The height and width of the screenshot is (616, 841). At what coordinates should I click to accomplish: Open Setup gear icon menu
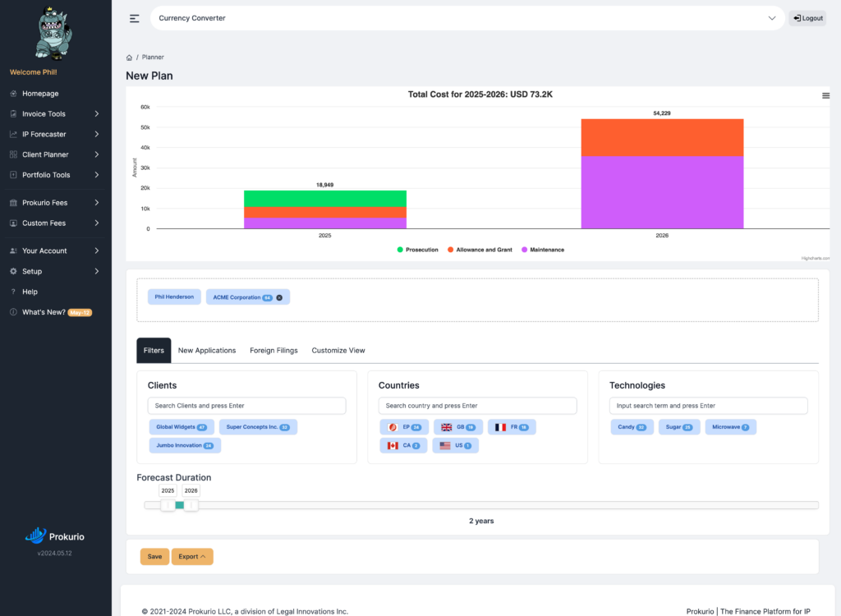pos(13,272)
